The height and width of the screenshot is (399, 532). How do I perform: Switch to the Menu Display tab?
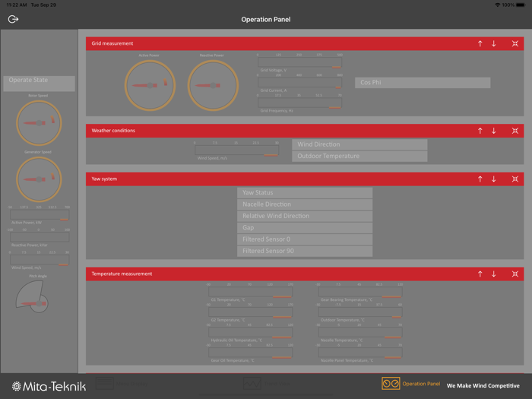pyautogui.click(x=122, y=384)
